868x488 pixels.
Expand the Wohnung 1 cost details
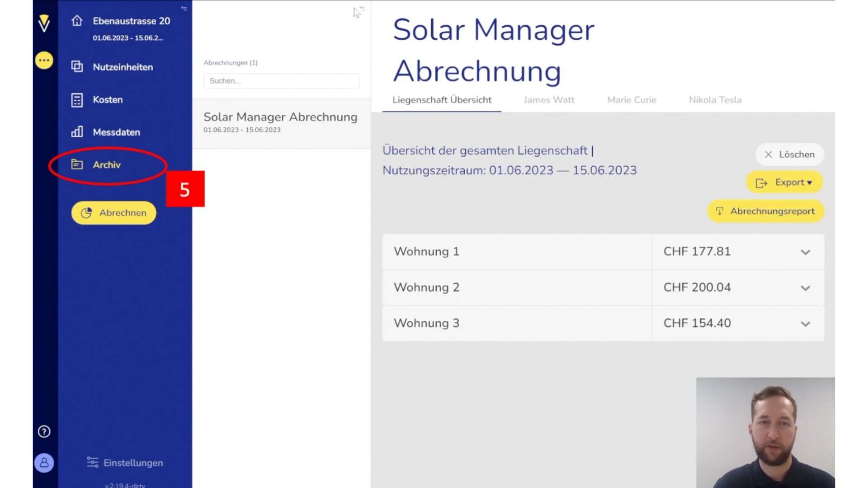(806, 252)
